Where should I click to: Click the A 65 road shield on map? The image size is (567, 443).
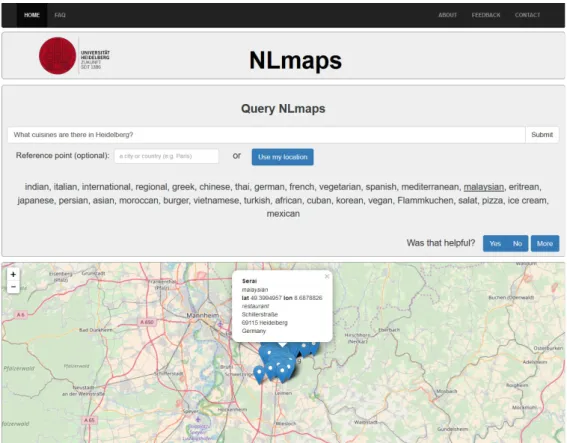(x=89, y=420)
